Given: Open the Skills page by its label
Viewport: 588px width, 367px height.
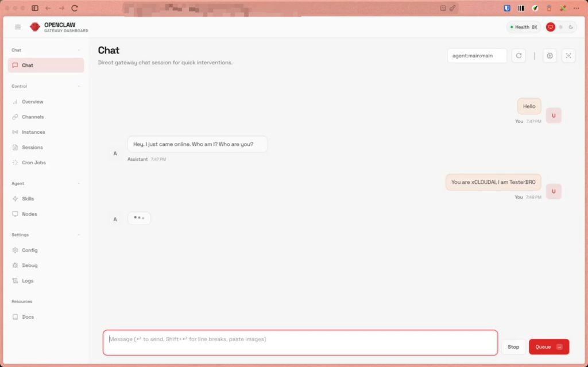Looking at the screenshot, I should (x=28, y=199).
